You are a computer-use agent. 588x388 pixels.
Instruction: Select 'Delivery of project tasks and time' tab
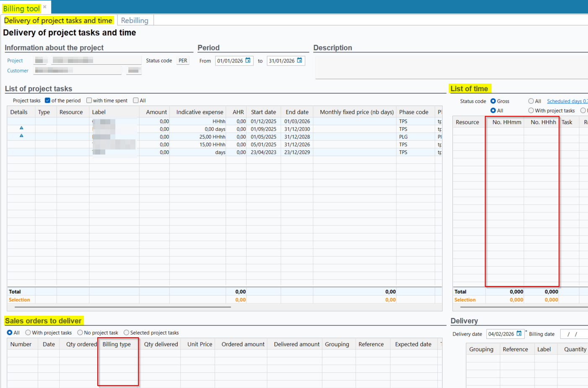58,20
